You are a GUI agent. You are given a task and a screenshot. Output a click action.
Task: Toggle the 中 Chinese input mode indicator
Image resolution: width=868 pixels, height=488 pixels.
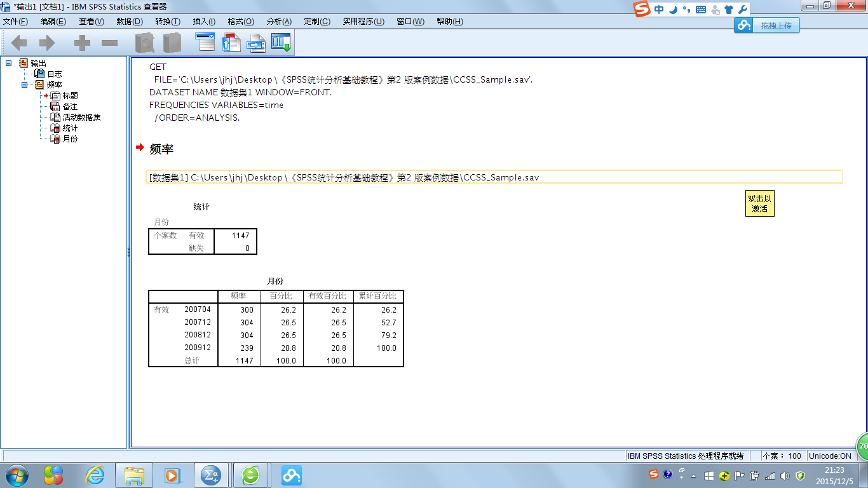tap(659, 10)
